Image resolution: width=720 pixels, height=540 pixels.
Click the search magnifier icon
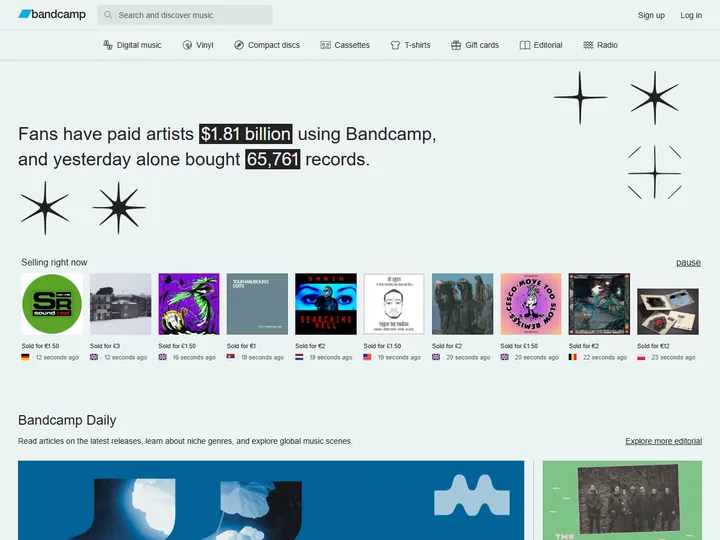108,15
